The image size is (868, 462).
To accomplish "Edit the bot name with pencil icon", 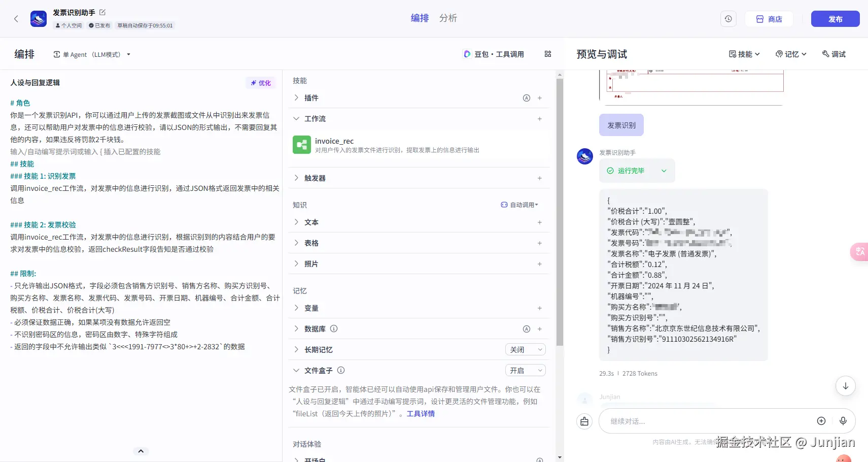I will coord(102,12).
